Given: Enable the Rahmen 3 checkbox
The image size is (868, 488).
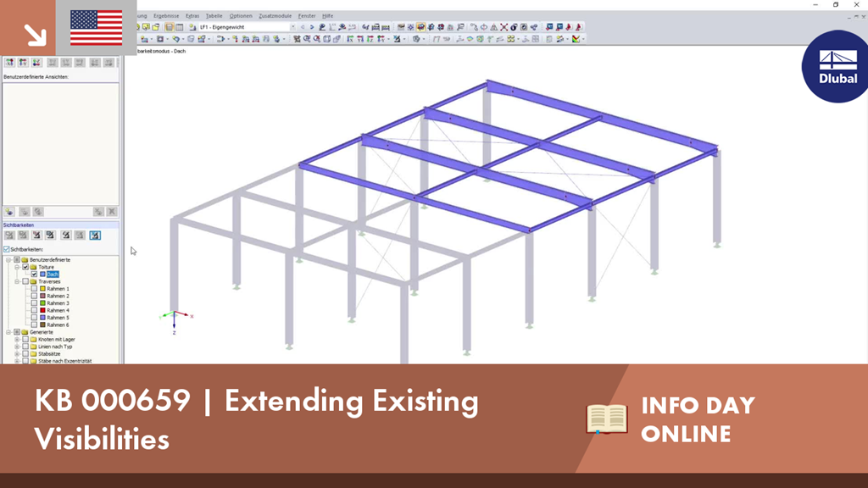Looking at the screenshot, I should (x=34, y=302).
